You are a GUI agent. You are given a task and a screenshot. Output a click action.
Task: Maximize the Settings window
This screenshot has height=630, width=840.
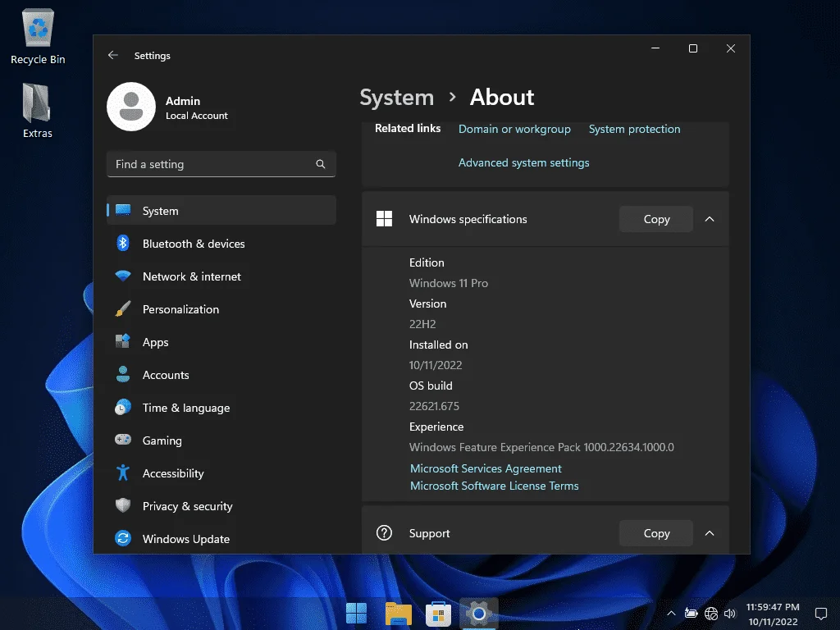(692, 48)
